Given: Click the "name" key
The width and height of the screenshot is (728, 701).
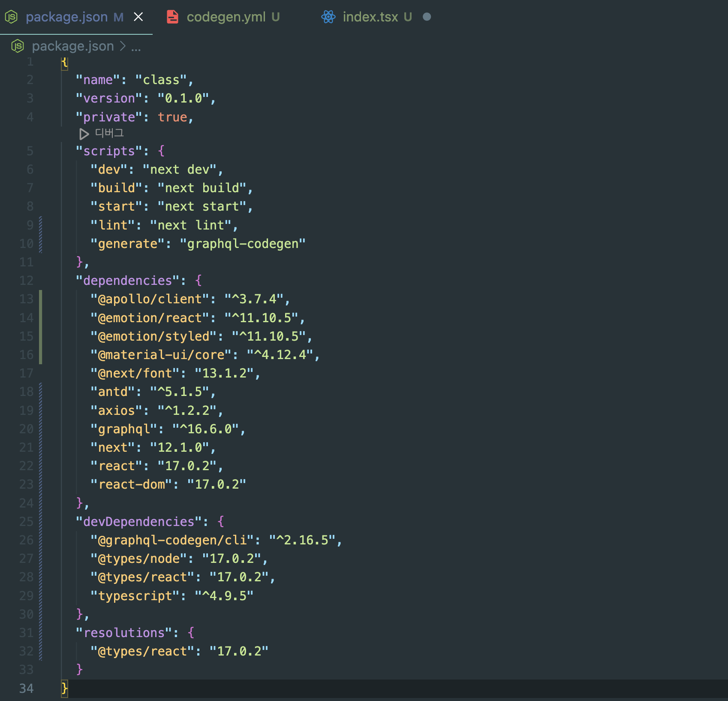Looking at the screenshot, I should coord(98,80).
